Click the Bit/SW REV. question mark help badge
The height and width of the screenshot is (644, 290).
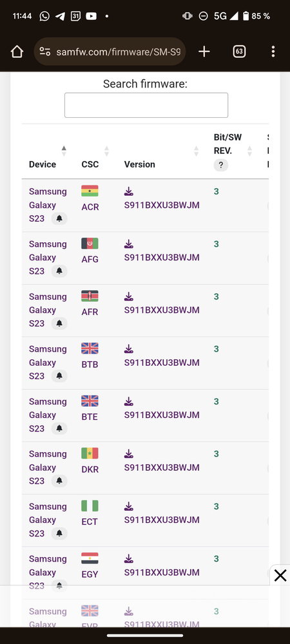pos(221,165)
